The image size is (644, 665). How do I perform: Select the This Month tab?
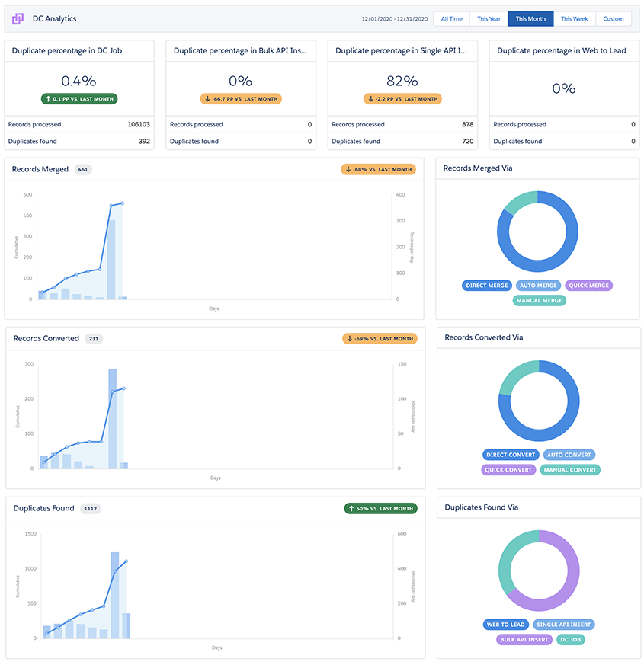click(x=530, y=18)
